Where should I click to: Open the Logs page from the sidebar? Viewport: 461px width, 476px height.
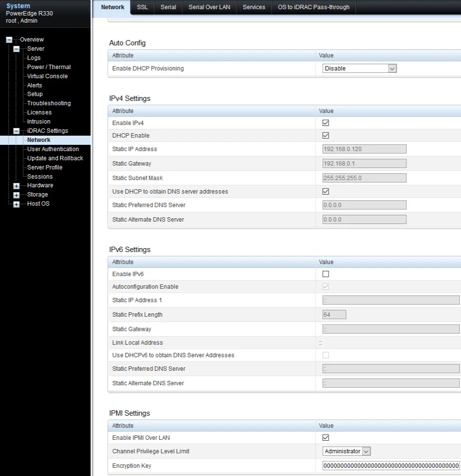[34, 57]
